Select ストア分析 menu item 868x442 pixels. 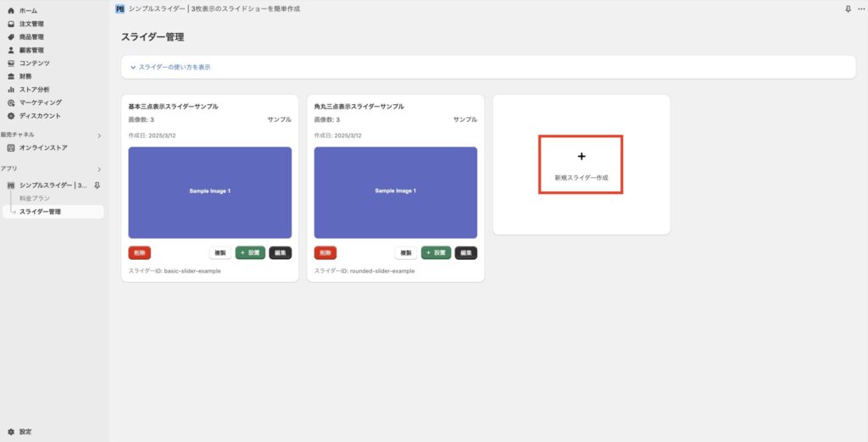click(34, 90)
